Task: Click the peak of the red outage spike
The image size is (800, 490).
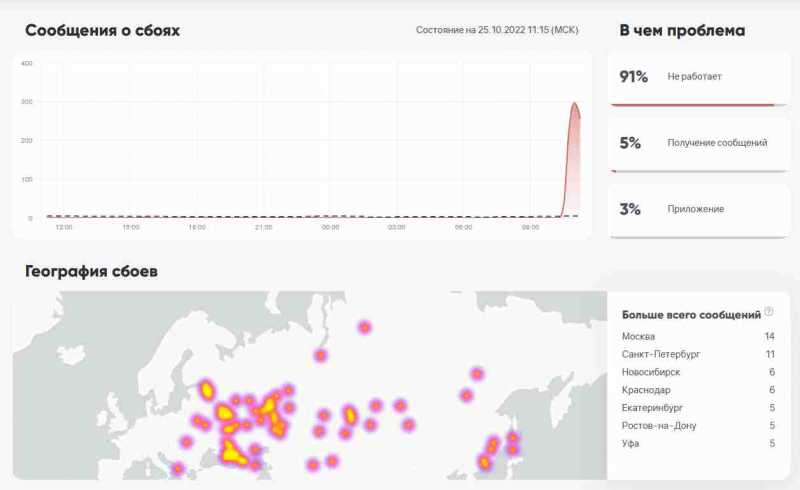Action: [574, 103]
